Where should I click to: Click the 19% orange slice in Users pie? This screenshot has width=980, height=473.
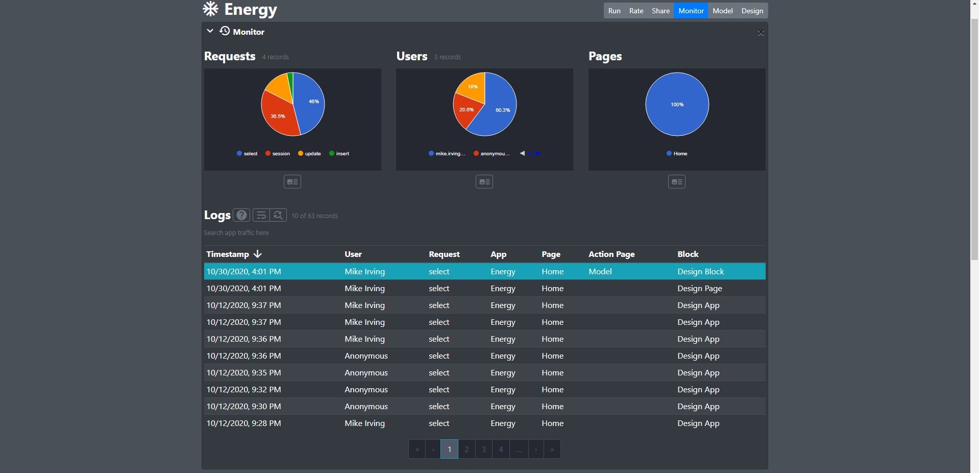(473, 87)
